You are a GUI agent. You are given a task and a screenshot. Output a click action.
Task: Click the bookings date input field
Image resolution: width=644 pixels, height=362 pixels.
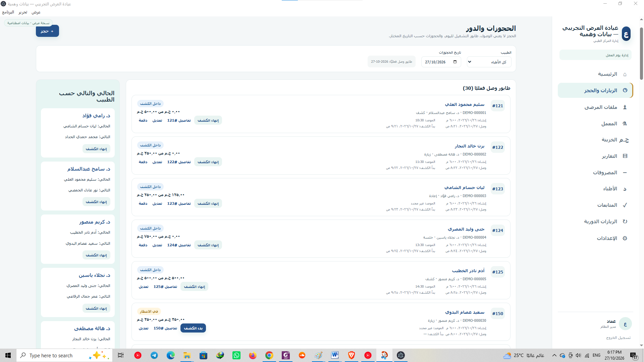tap(441, 62)
